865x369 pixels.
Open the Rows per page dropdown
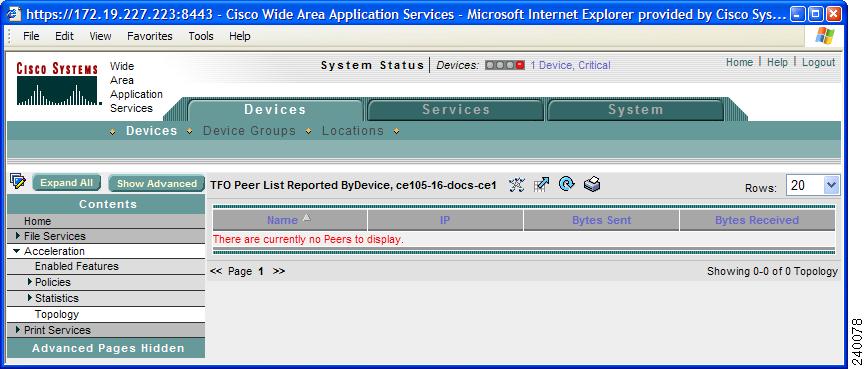tap(831, 185)
